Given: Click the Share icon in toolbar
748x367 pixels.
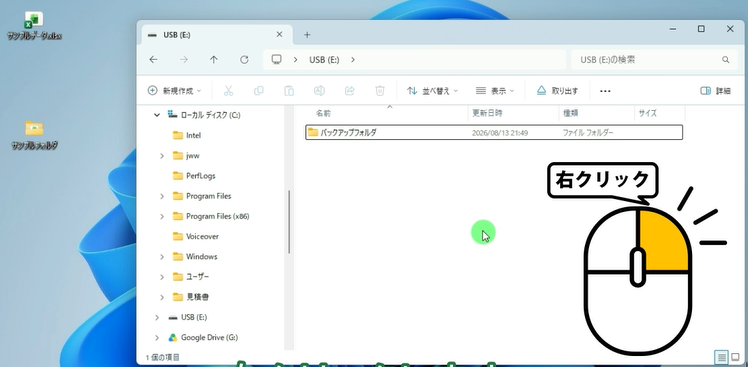Looking at the screenshot, I should [350, 91].
